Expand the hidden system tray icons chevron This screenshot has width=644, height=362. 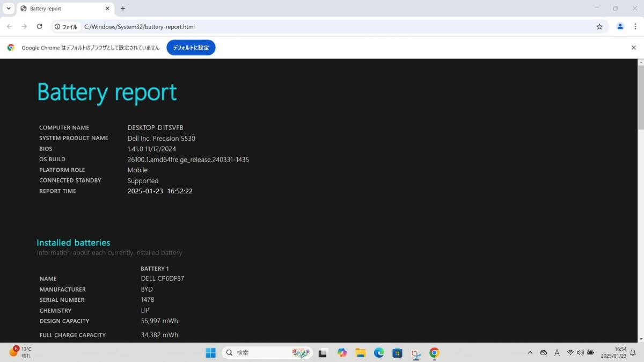[530, 352]
